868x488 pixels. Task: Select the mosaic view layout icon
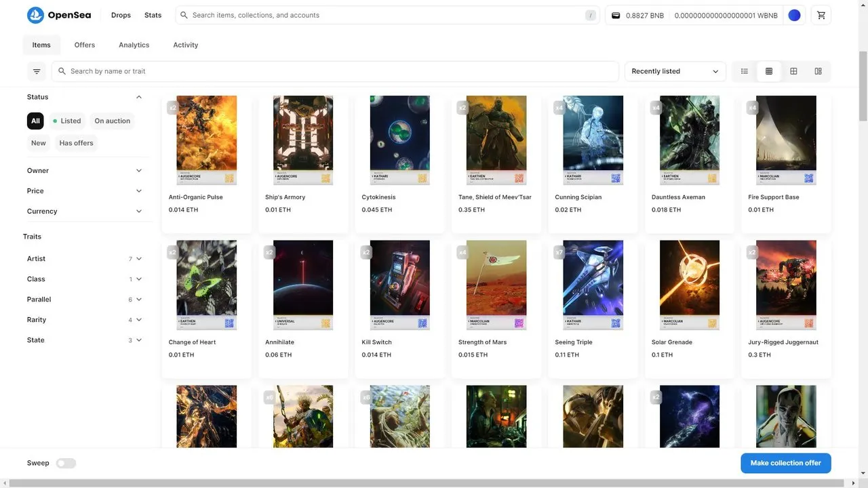(818, 71)
